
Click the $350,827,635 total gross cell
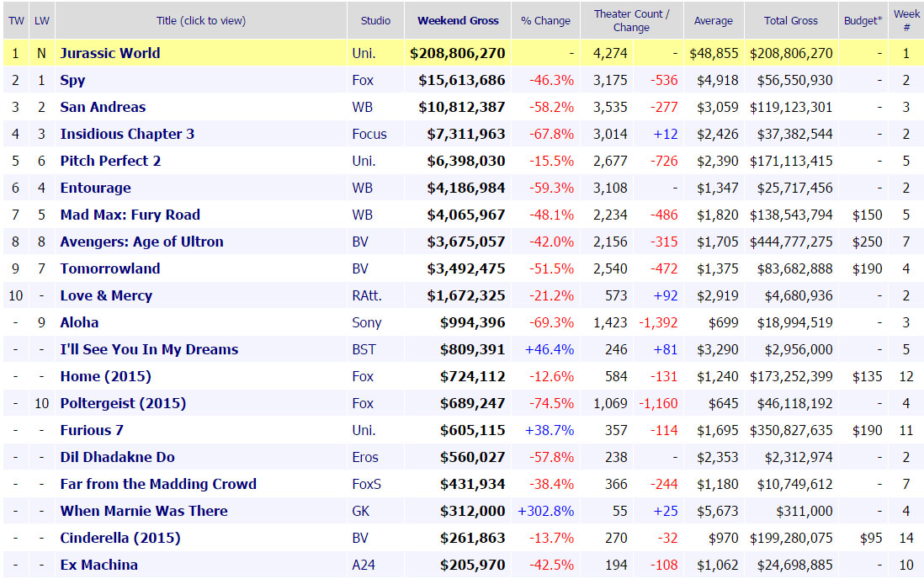coord(791,430)
